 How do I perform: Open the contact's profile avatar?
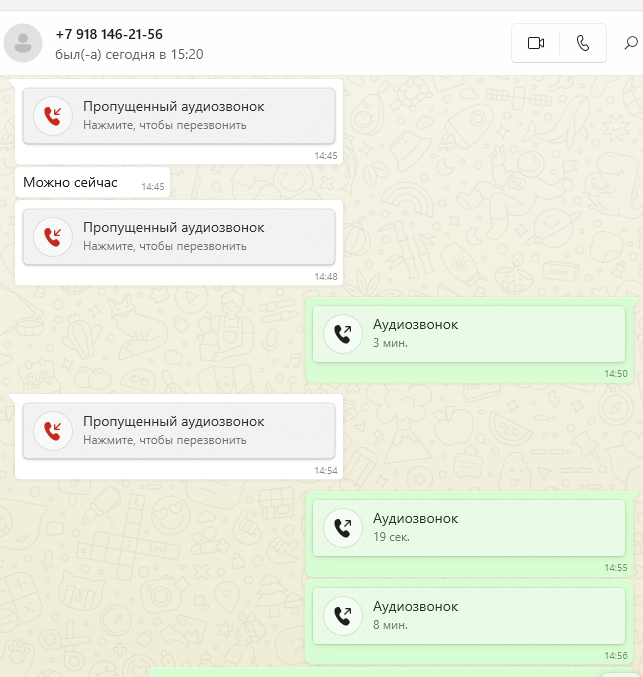tap(23, 43)
